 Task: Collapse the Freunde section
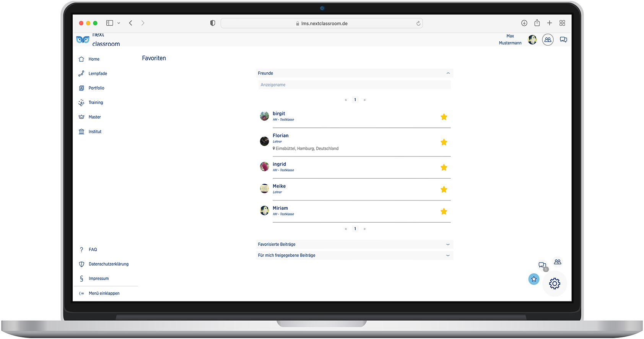tap(448, 73)
